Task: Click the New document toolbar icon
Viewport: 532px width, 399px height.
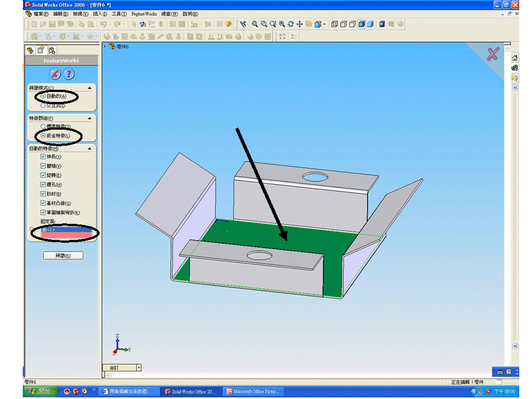Action: (34, 24)
